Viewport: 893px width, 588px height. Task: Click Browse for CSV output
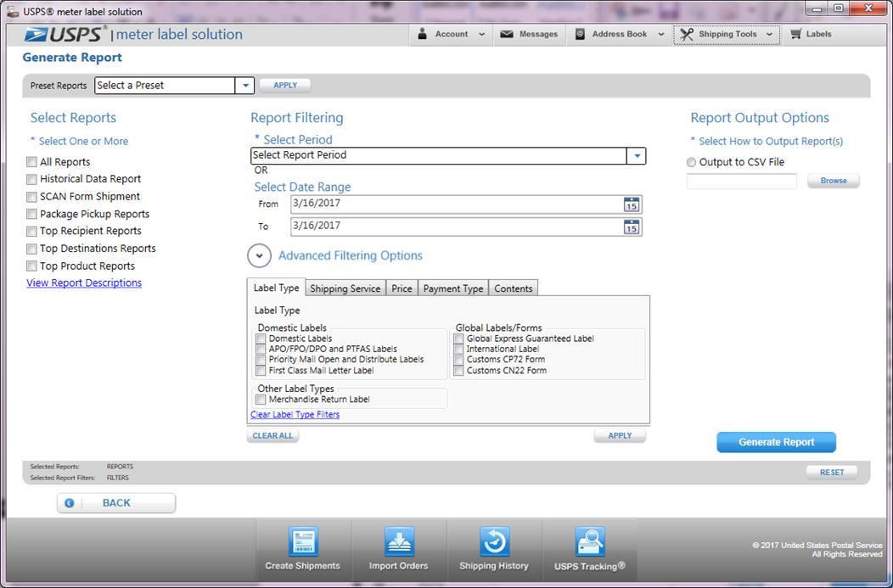(834, 181)
